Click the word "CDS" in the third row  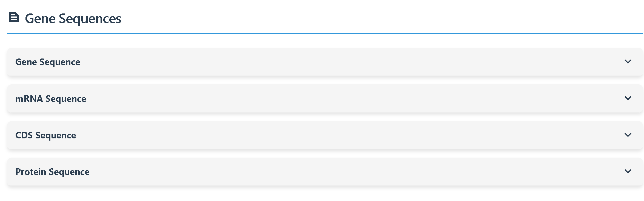tap(24, 135)
